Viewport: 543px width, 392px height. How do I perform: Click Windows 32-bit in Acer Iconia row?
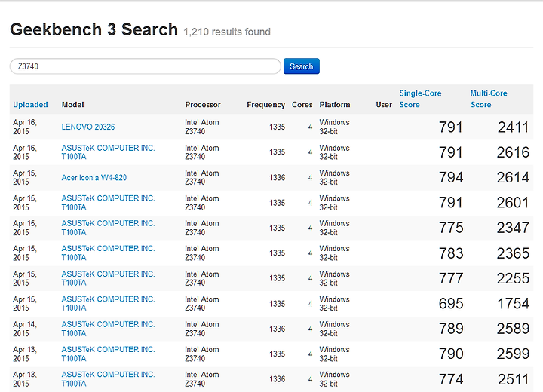click(334, 177)
